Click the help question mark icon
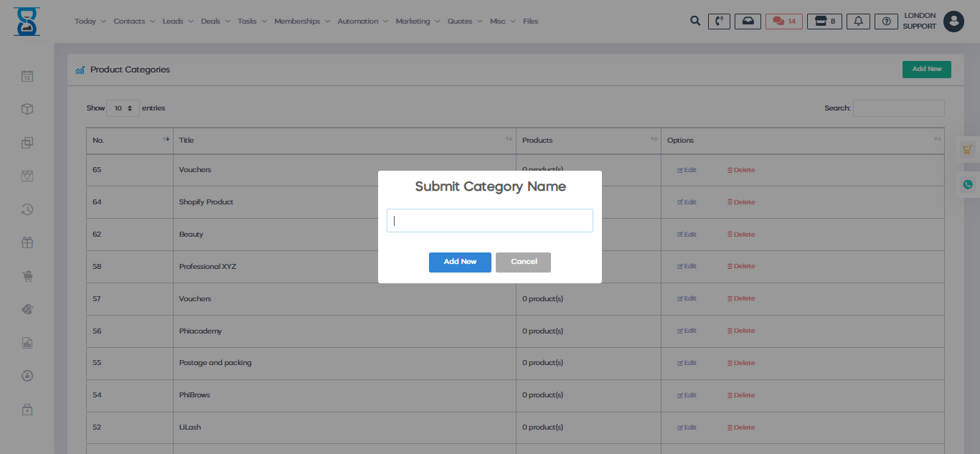Viewport: 980px width, 454px height. tap(886, 21)
